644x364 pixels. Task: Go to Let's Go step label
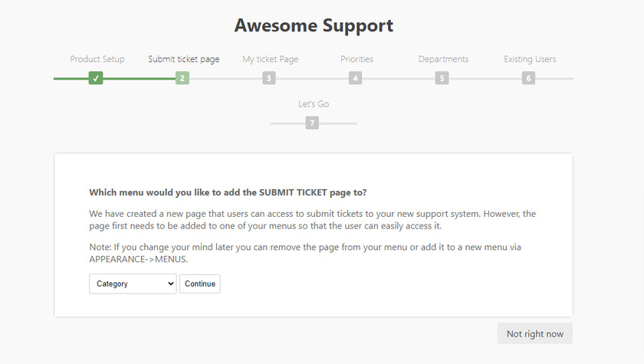[314, 103]
